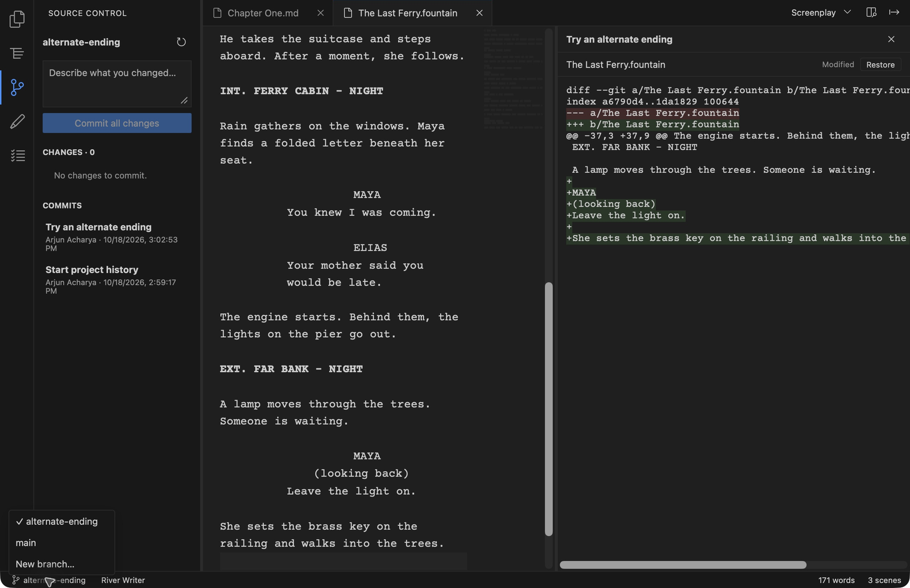Open the Outline sidebar icon

tap(17, 53)
